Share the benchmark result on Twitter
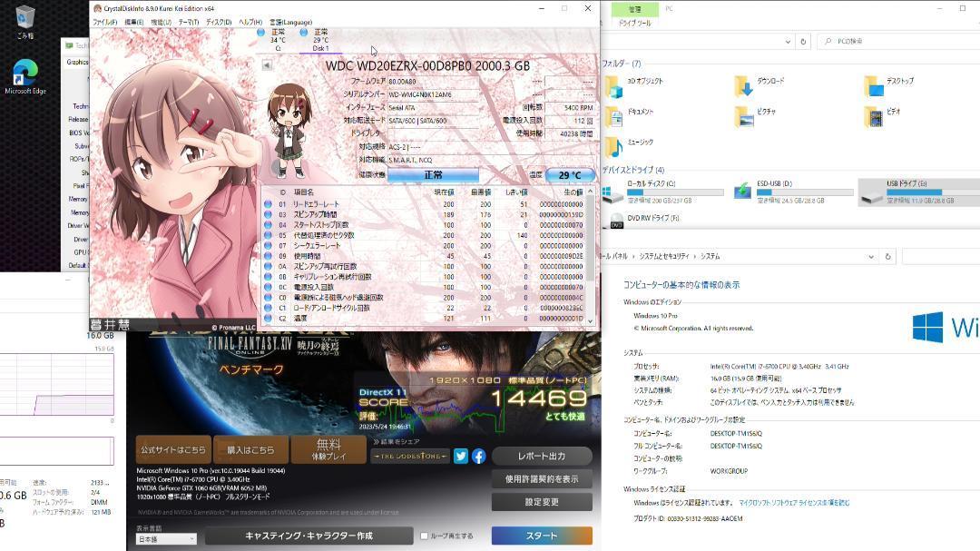The image size is (980, 551). [x=461, y=456]
